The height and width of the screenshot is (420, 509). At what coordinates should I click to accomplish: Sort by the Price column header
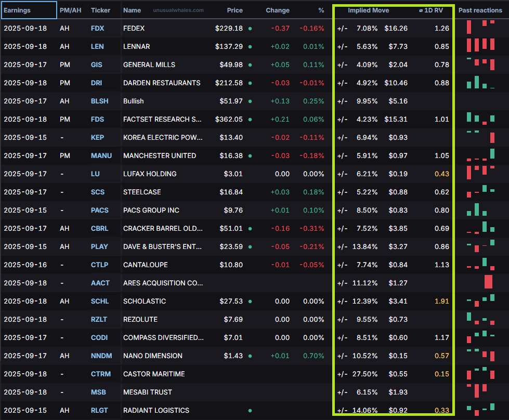point(234,10)
